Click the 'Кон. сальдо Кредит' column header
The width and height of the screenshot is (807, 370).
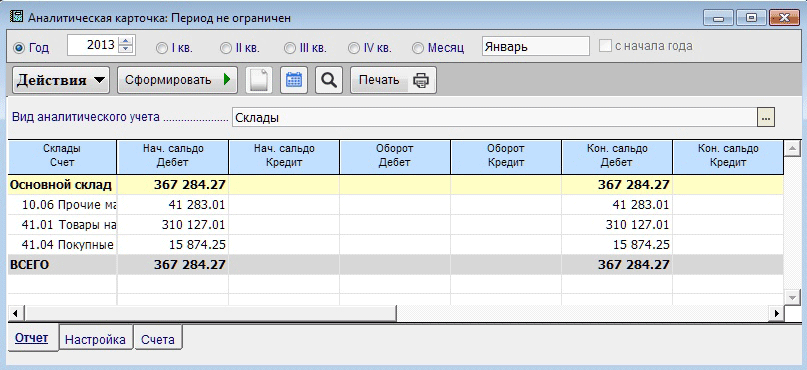(728, 156)
